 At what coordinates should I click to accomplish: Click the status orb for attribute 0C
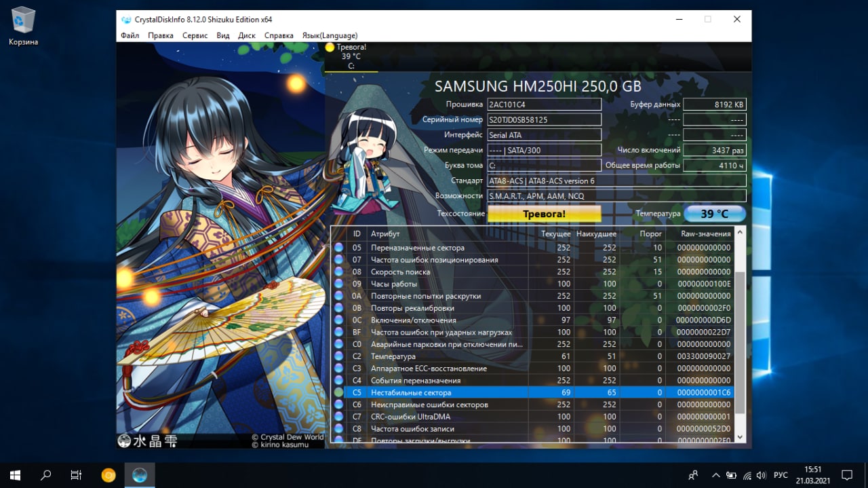click(x=338, y=320)
